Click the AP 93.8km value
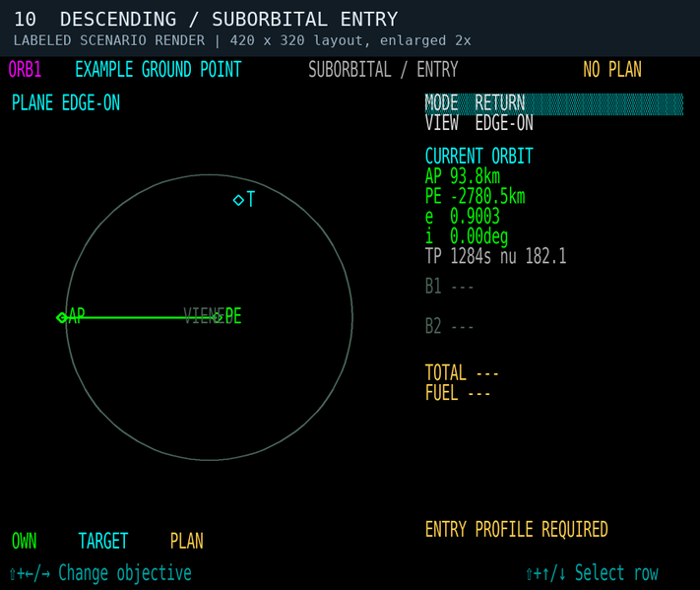 tap(463, 176)
